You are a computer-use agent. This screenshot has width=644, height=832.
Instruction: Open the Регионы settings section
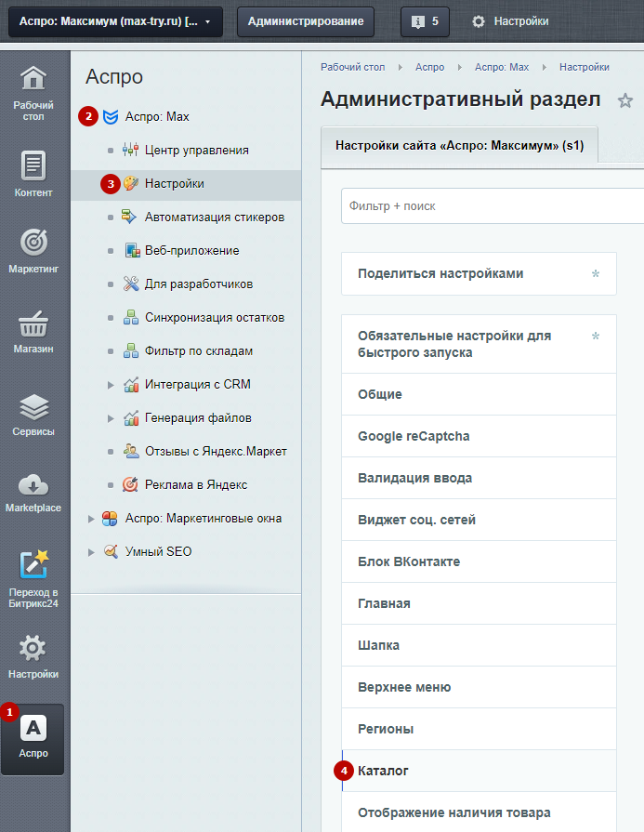coord(479,729)
